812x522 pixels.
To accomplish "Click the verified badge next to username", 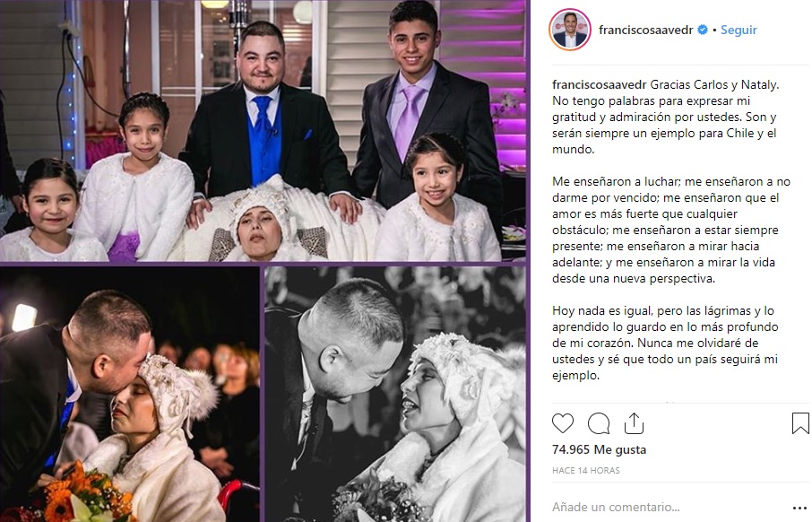I will 703,30.
